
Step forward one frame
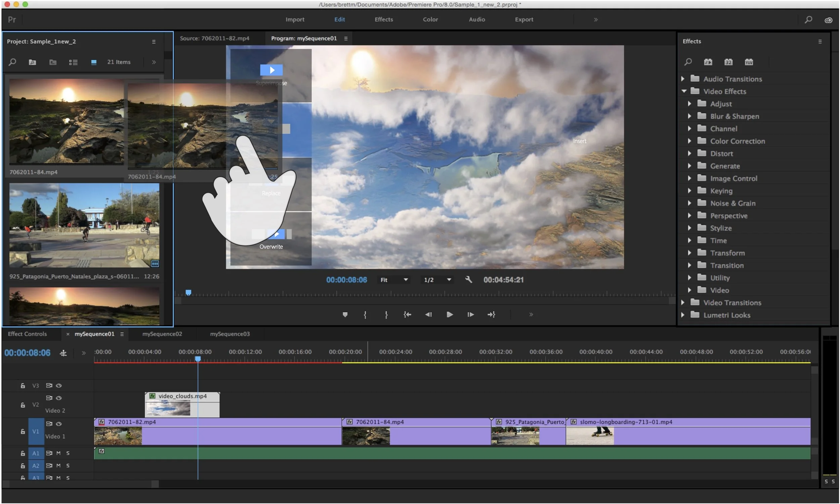[470, 315]
